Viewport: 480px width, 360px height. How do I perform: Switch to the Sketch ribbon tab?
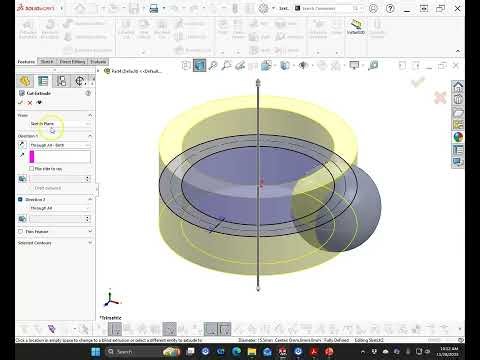tap(47, 62)
